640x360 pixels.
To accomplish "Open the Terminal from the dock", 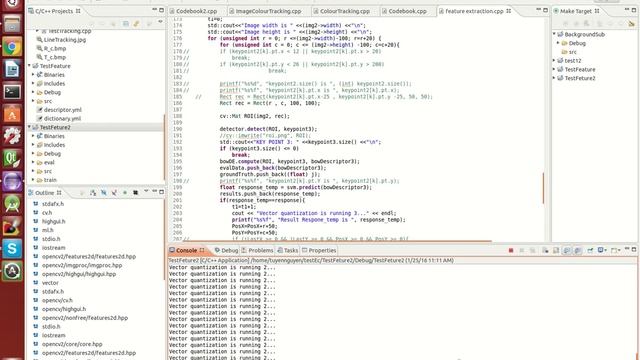I will point(12,91).
